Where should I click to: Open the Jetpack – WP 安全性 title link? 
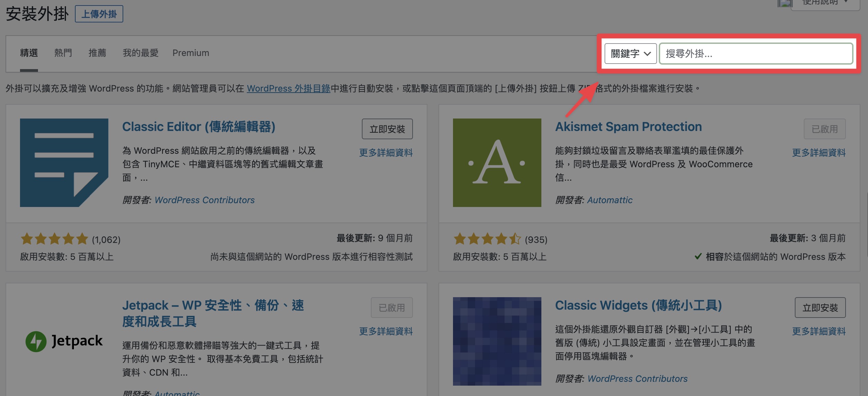click(213, 313)
